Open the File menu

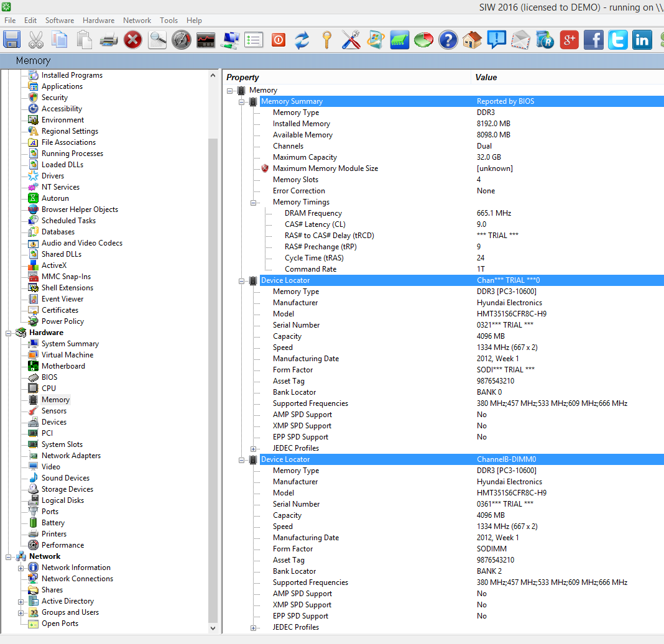pos(10,21)
